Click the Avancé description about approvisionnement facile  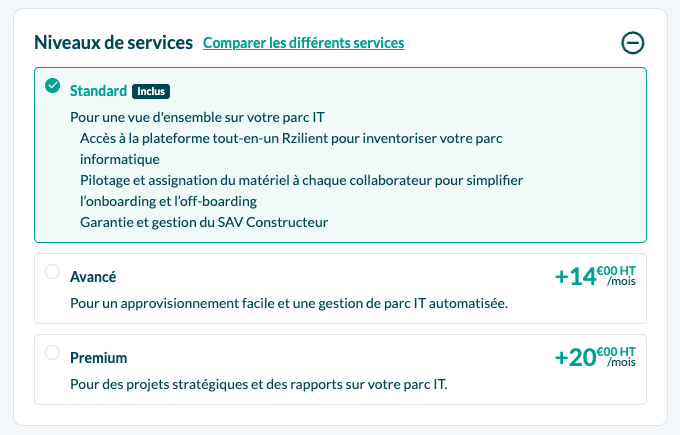click(289, 303)
